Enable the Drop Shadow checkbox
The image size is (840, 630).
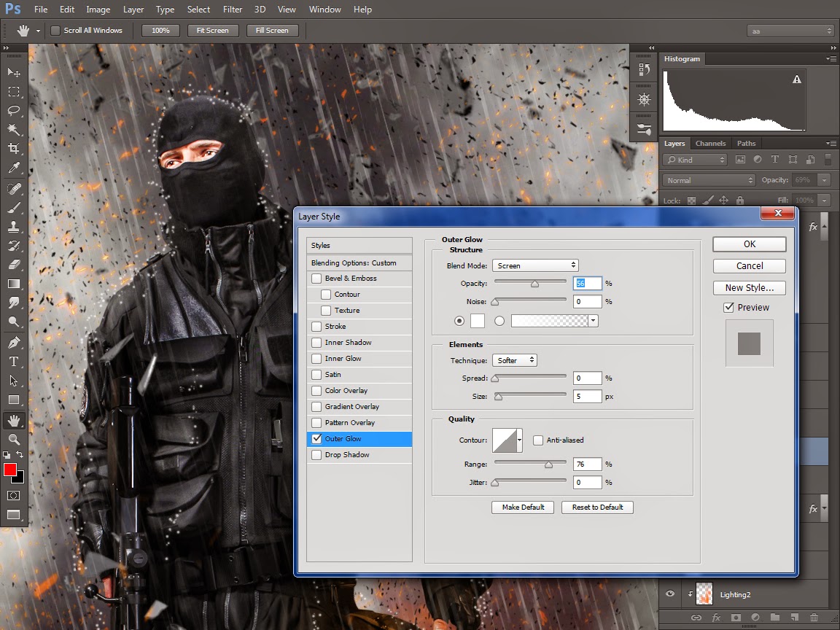pos(316,455)
